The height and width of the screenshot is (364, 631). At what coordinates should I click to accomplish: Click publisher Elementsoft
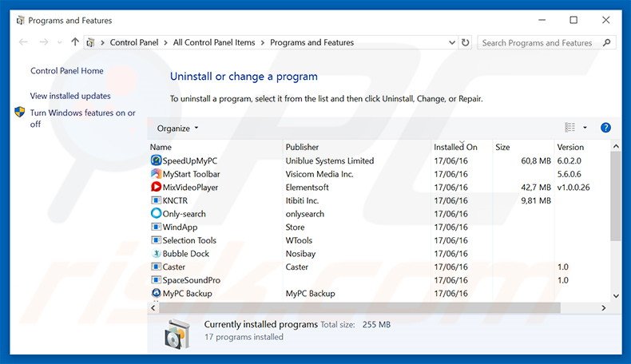click(307, 188)
